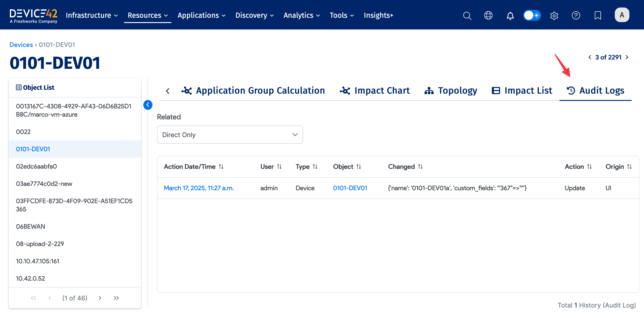Select 06BEWAN in the Object List

tap(31, 226)
